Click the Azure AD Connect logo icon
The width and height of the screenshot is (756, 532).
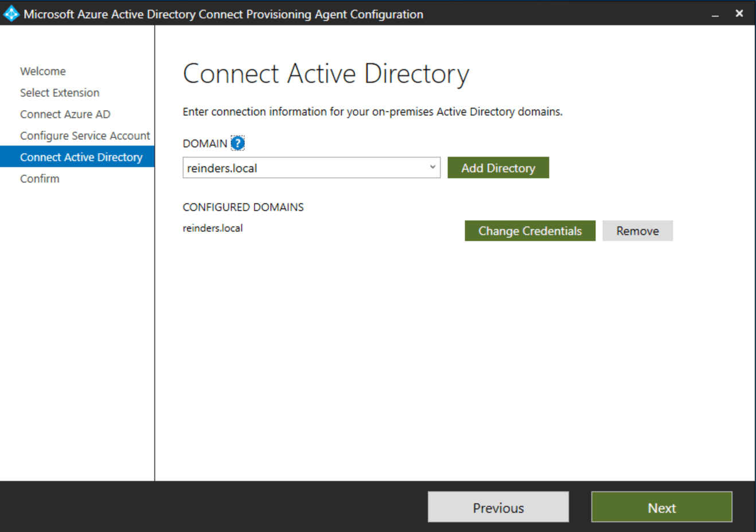click(x=11, y=13)
